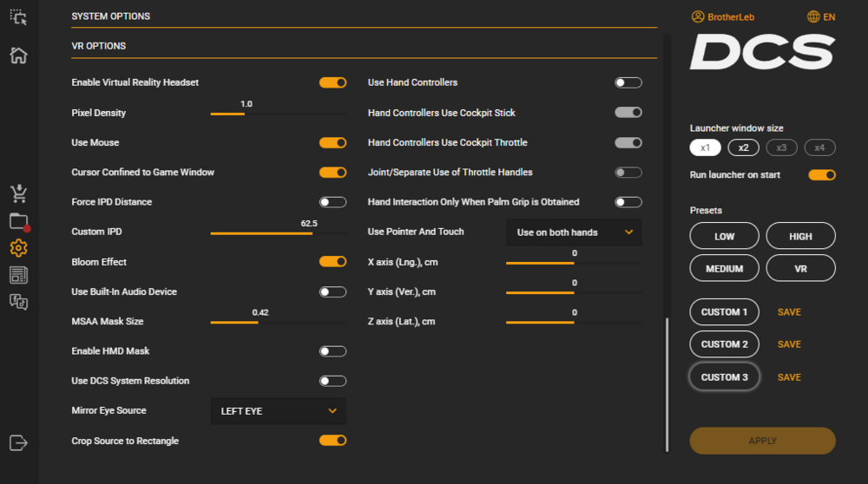Open the chat bubbles icon
Viewport: 868px width, 484px height.
(x=18, y=302)
